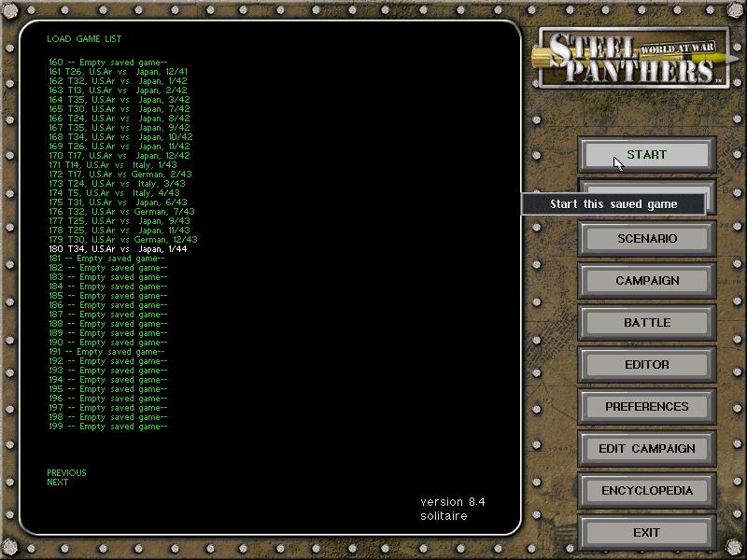Select highlighted save 180 T34 vs Japan 1/44
The width and height of the screenshot is (747, 560).
pyautogui.click(x=119, y=249)
